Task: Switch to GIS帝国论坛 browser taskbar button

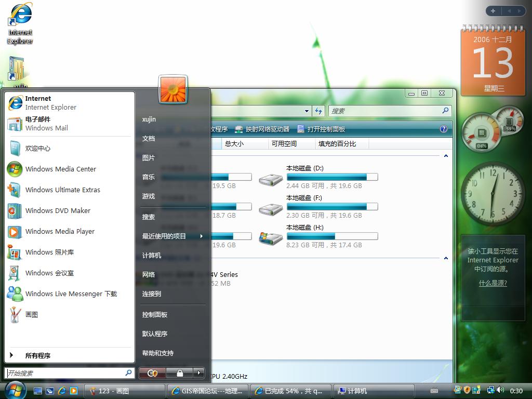Action: (208, 391)
